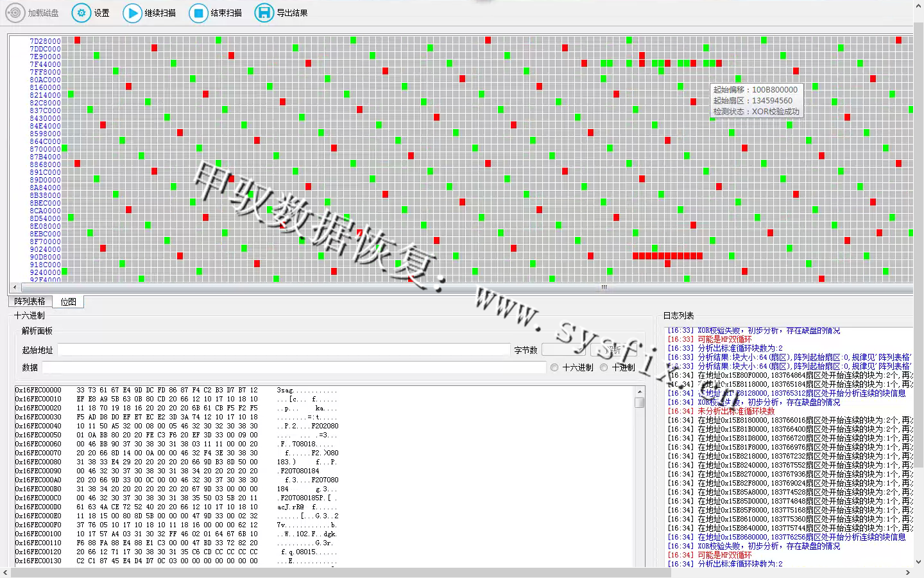Select grid row offset 8EBC000

[45, 234]
